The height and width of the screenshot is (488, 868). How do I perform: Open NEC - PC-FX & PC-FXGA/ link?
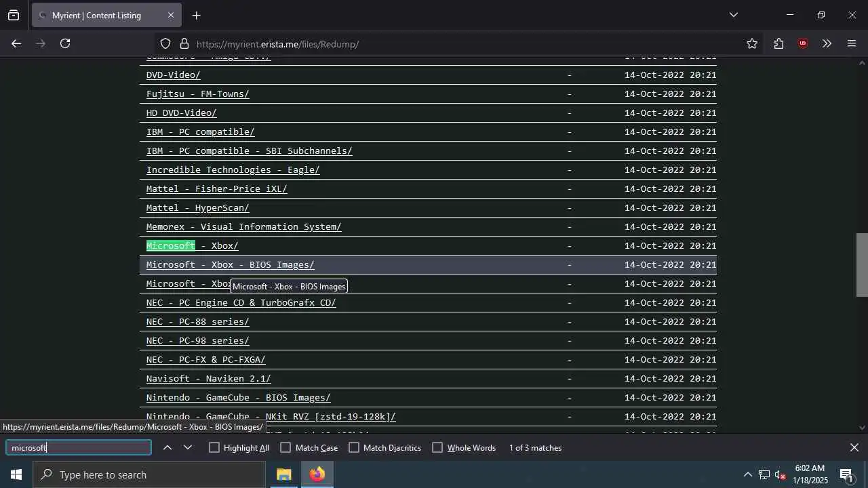205,359
